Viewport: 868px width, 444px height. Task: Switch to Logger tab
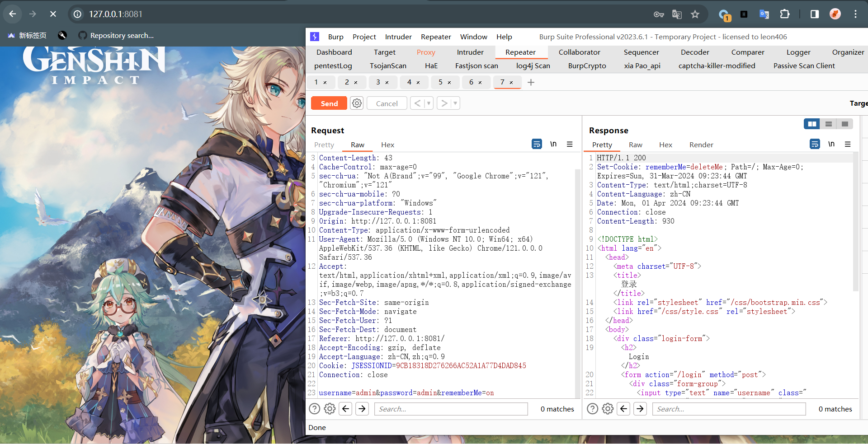(x=798, y=52)
